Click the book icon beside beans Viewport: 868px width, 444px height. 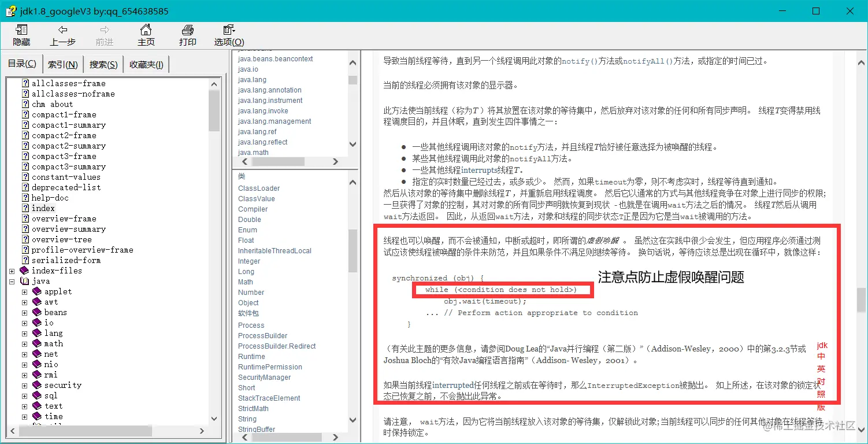[37, 312]
